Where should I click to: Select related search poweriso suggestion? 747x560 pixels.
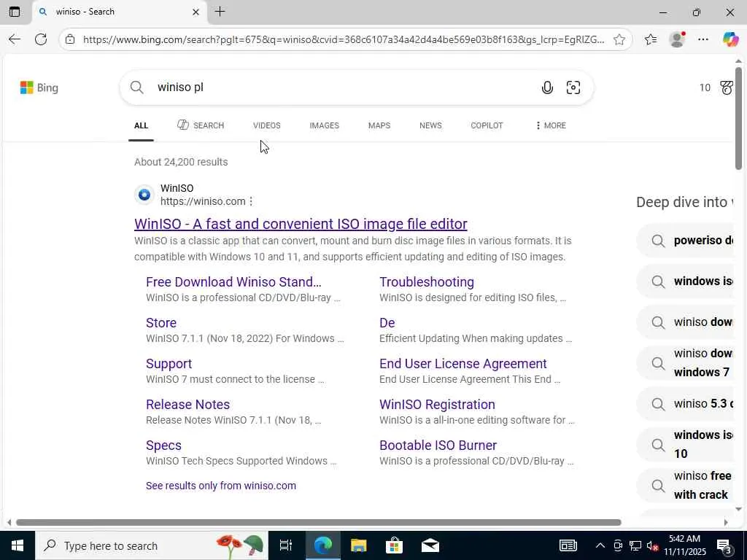click(686, 241)
